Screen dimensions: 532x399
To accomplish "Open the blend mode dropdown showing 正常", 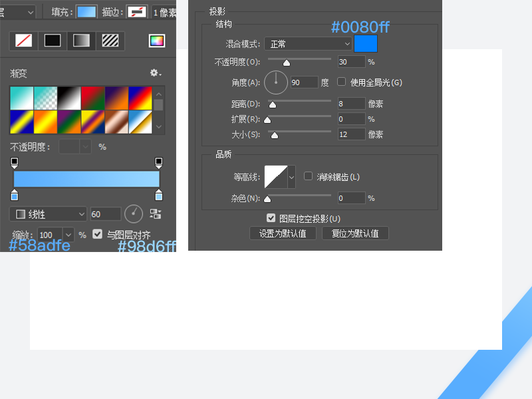I will point(308,44).
